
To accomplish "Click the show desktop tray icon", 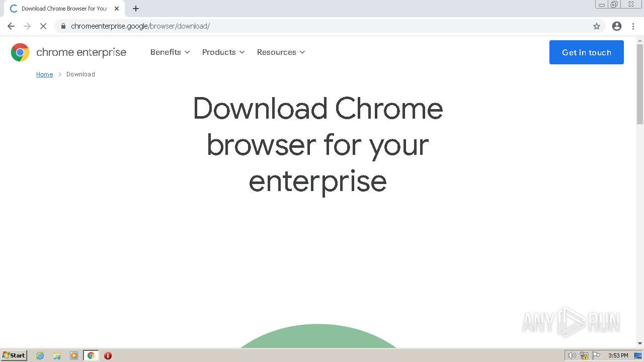I will [638, 355].
